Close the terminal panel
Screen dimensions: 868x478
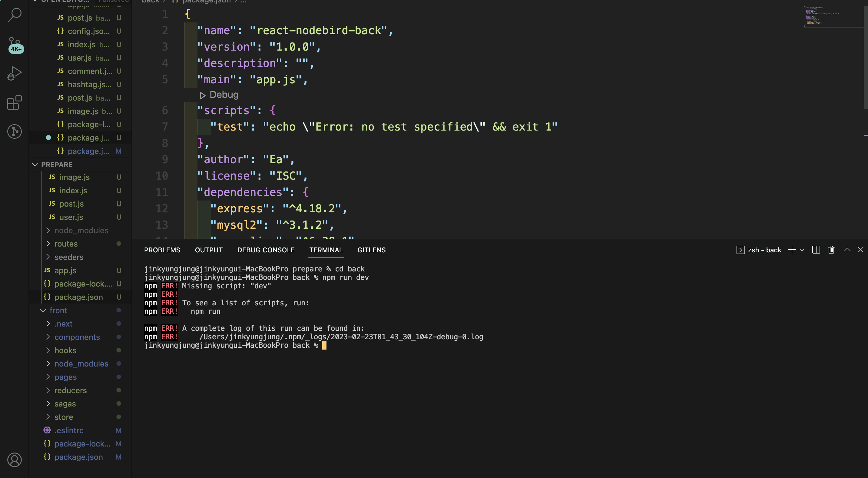coord(861,250)
